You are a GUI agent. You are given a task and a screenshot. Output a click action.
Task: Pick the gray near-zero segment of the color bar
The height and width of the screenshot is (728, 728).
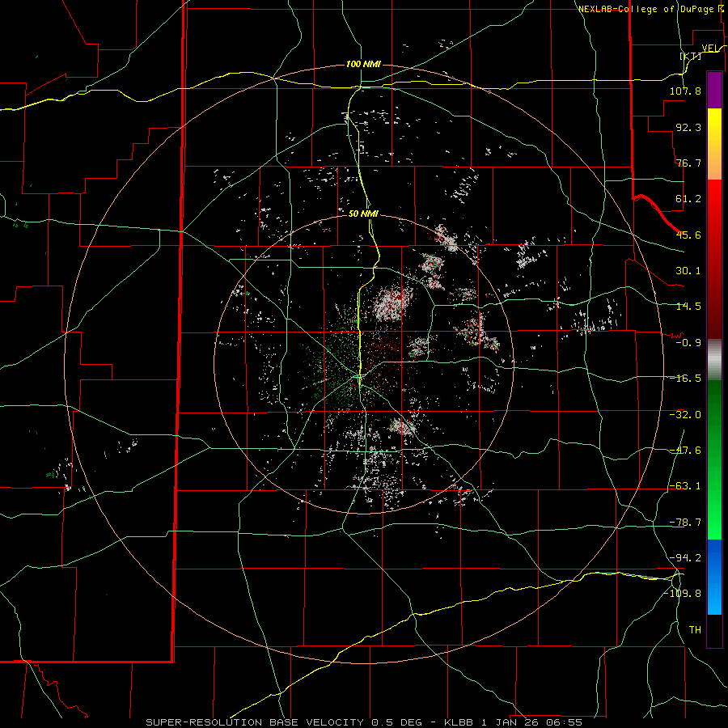(x=714, y=360)
